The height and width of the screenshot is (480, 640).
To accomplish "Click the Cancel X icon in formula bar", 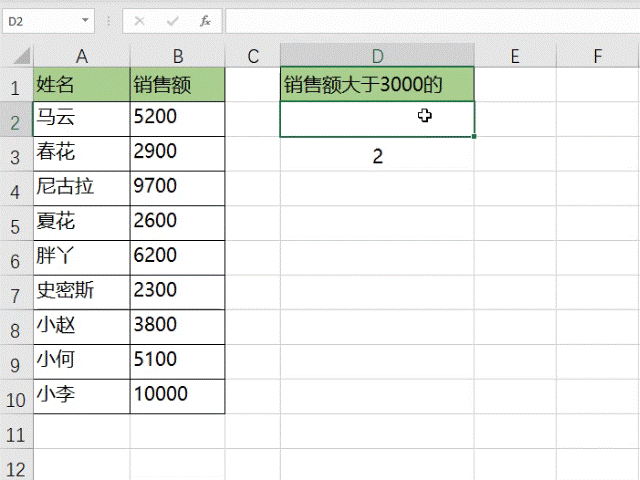I will tap(140, 21).
